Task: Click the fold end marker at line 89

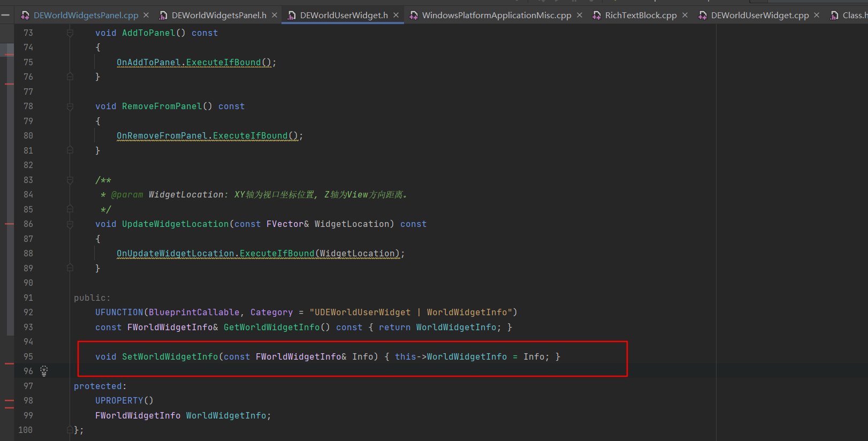Action: 70,268
